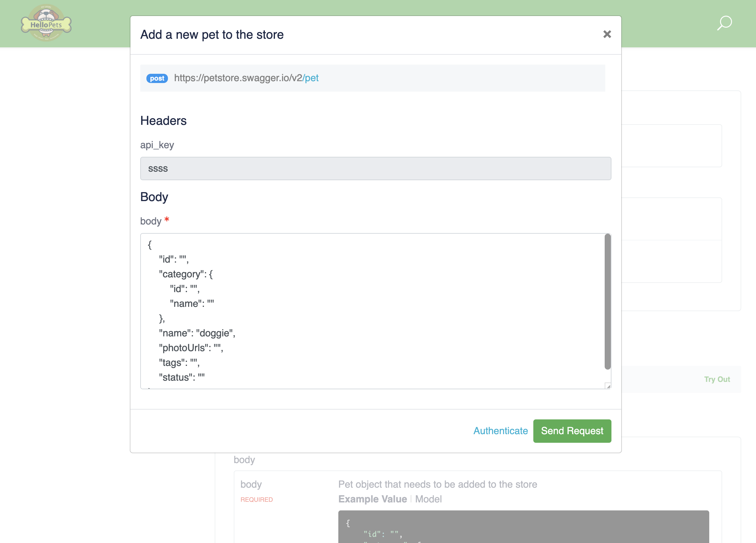Image resolution: width=756 pixels, height=543 pixels.
Task: Click the blue post method badge
Action: 157,78
